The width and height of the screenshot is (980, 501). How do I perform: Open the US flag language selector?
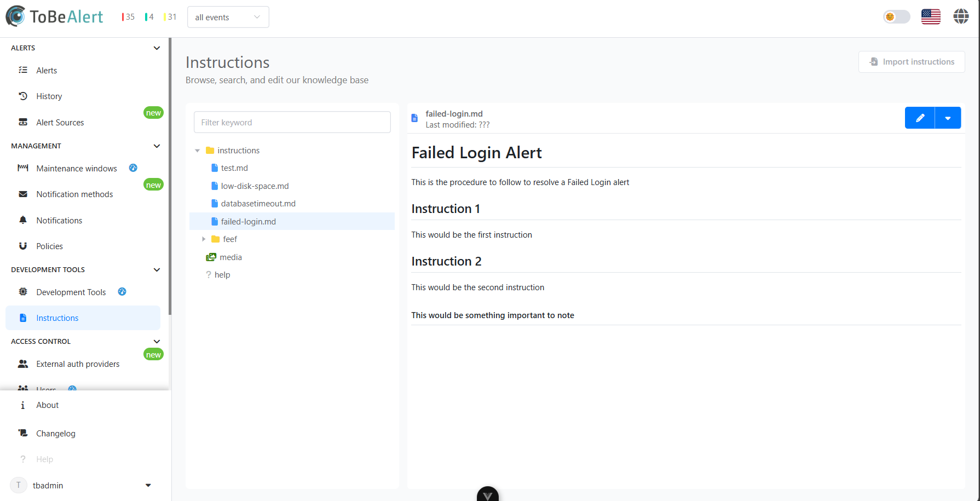pos(931,17)
